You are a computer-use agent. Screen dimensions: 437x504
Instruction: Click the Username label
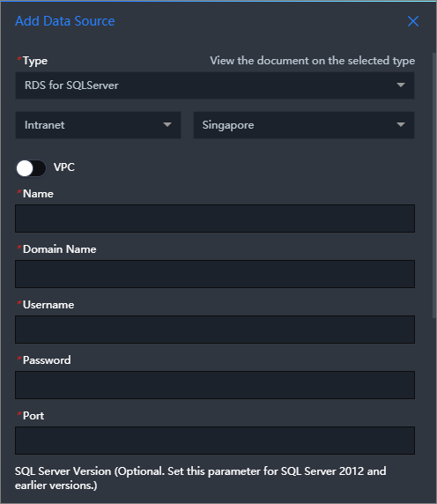[48, 305]
